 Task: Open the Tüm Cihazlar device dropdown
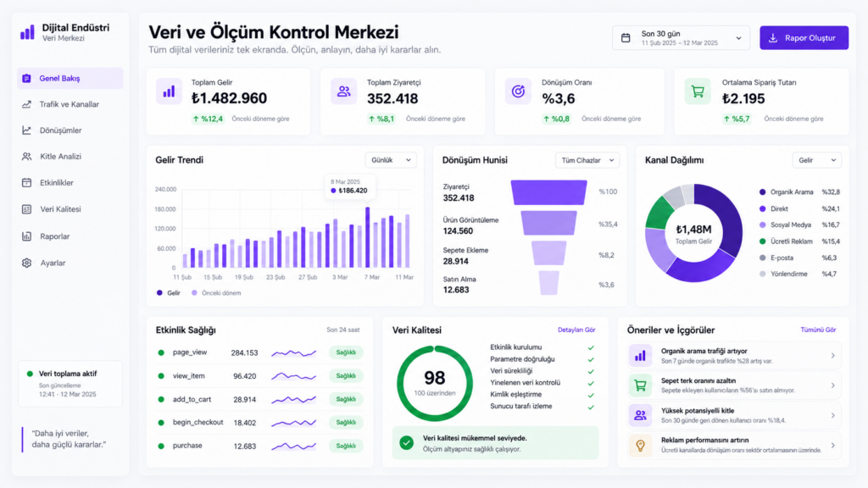(587, 160)
